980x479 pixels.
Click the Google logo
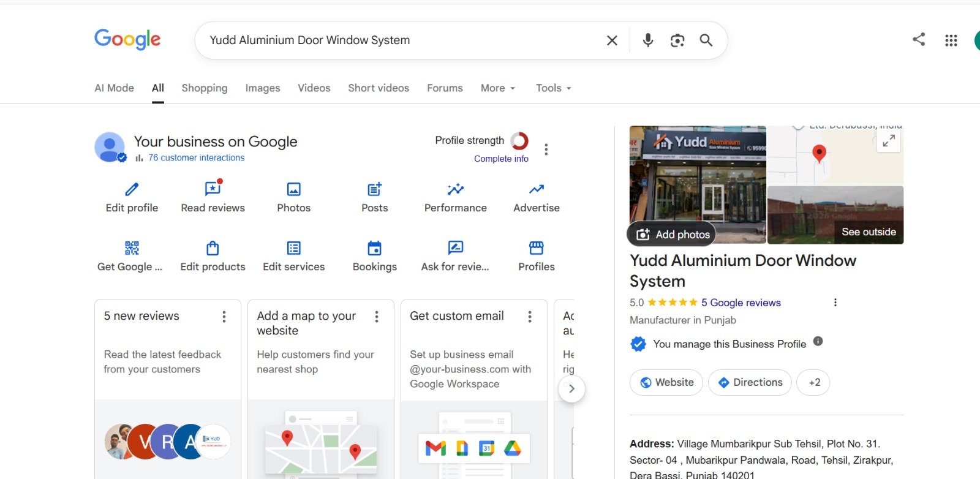pos(127,39)
